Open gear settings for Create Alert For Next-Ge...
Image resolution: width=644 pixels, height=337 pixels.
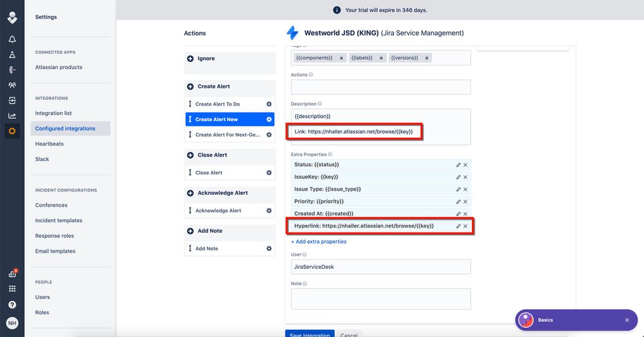pos(269,135)
